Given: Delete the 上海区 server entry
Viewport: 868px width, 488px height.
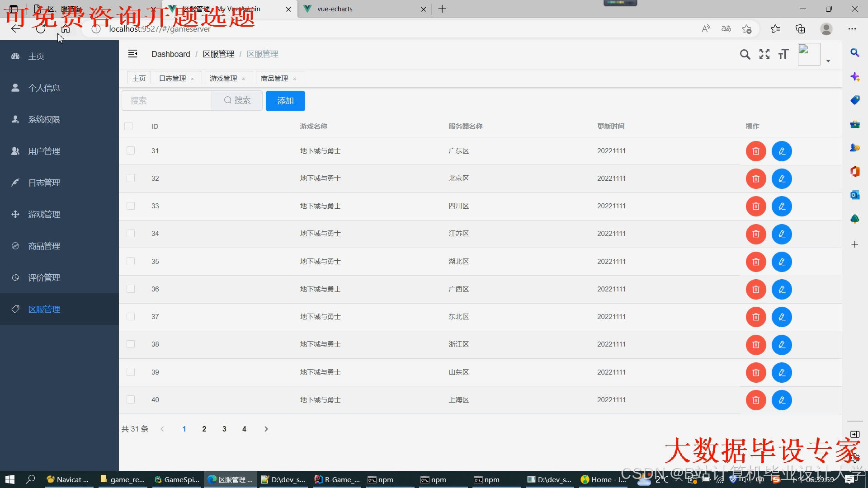Looking at the screenshot, I should point(755,400).
